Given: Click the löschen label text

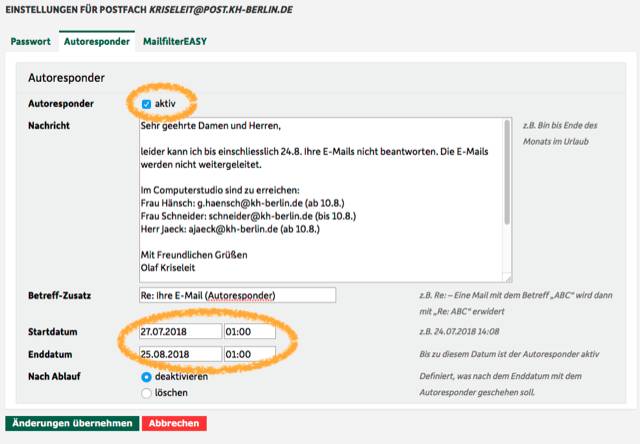Looking at the screenshot, I should (x=171, y=393).
